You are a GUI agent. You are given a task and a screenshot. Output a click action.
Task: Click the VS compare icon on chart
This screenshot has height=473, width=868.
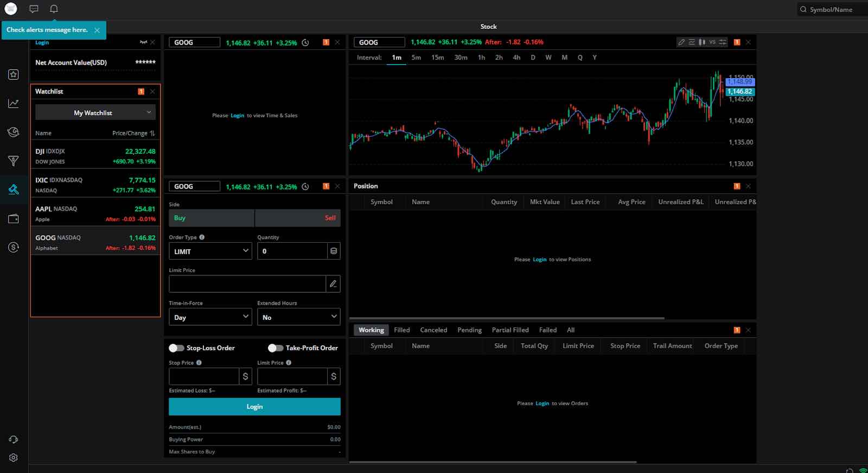click(x=712, y=42)
